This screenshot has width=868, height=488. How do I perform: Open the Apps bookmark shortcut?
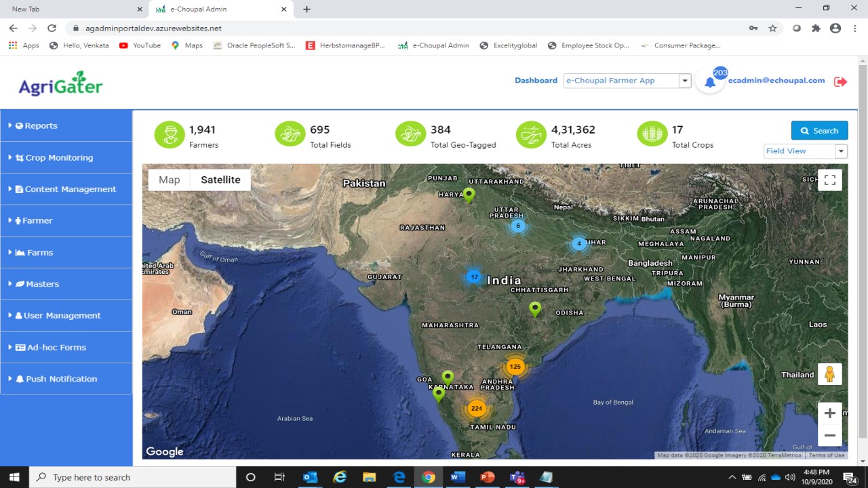point(24,45)
